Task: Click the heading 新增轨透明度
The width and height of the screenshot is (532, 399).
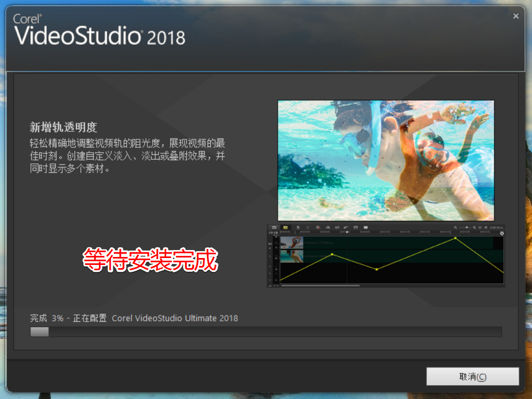Action: click(x=63, y=127)
